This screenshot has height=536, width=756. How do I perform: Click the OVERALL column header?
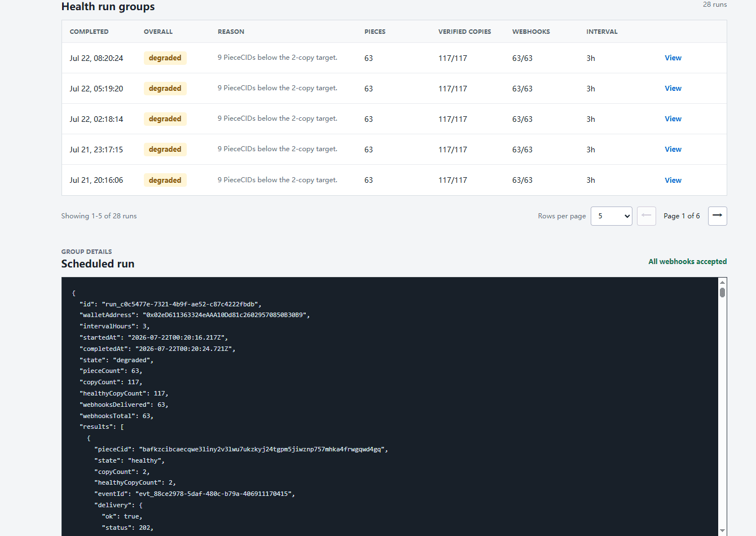[158, 32]
